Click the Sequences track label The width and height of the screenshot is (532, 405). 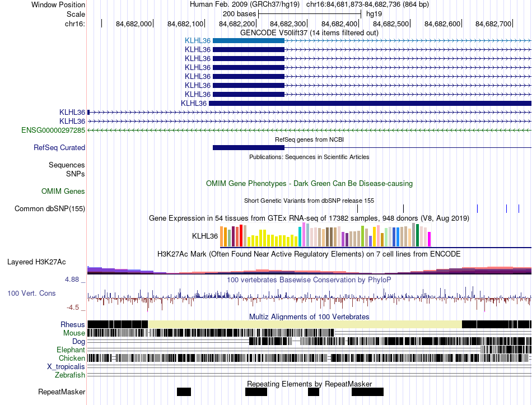click(x=67, y=165)
